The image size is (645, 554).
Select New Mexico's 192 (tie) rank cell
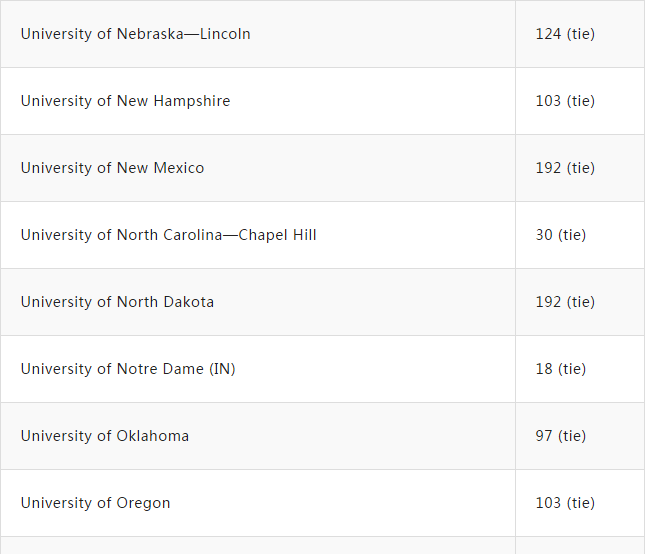point(565,168)
